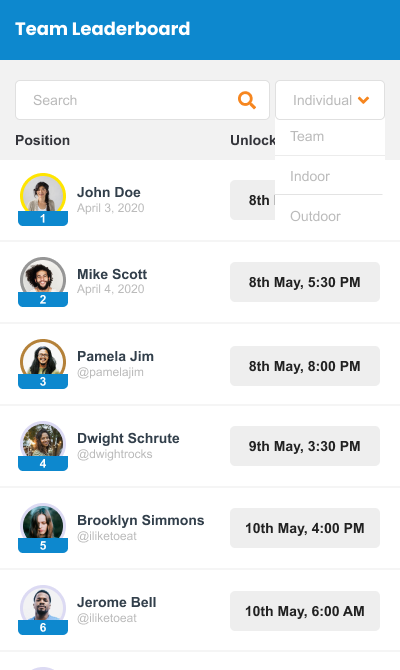Image resolution: width=400 pixels, height=670 pixels.
Task: Click the 9th May, 3:30 PM button
Action: (305, 446)
